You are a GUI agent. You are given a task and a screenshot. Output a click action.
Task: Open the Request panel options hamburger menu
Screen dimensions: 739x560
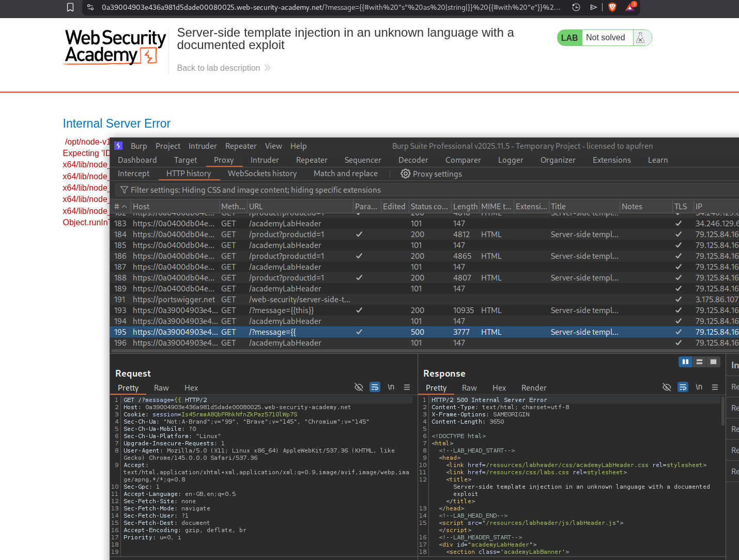tap(407, 387)
